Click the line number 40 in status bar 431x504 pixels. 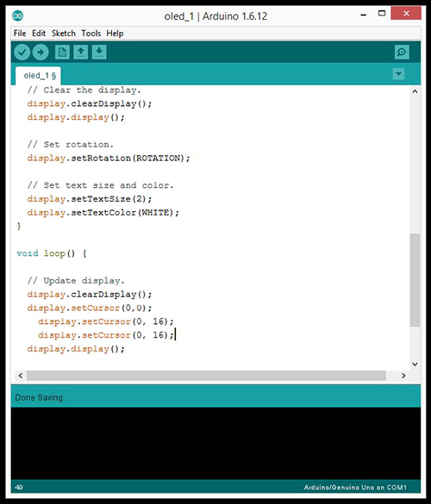pos(19,488)
